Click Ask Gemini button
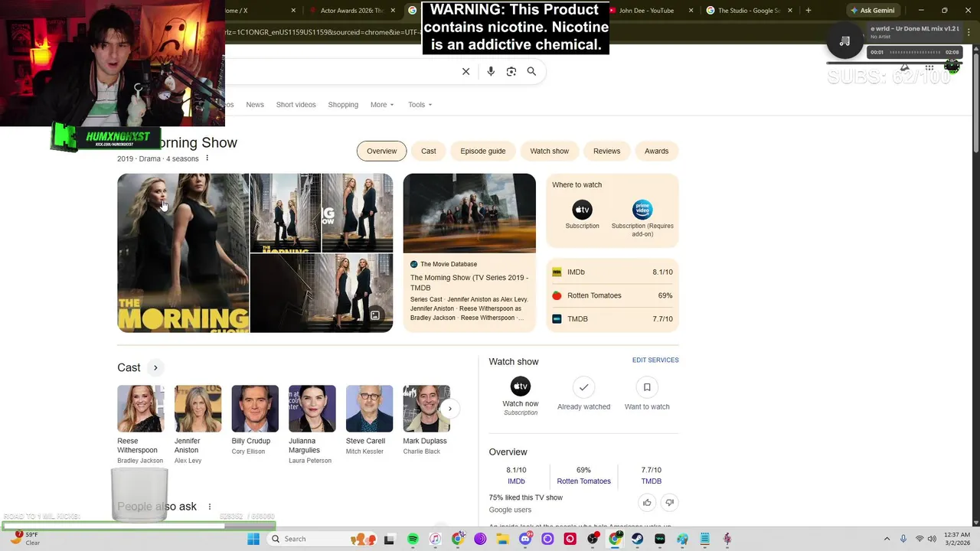The image size is (980, 551). pyautogui.click(x=872, y=11)
